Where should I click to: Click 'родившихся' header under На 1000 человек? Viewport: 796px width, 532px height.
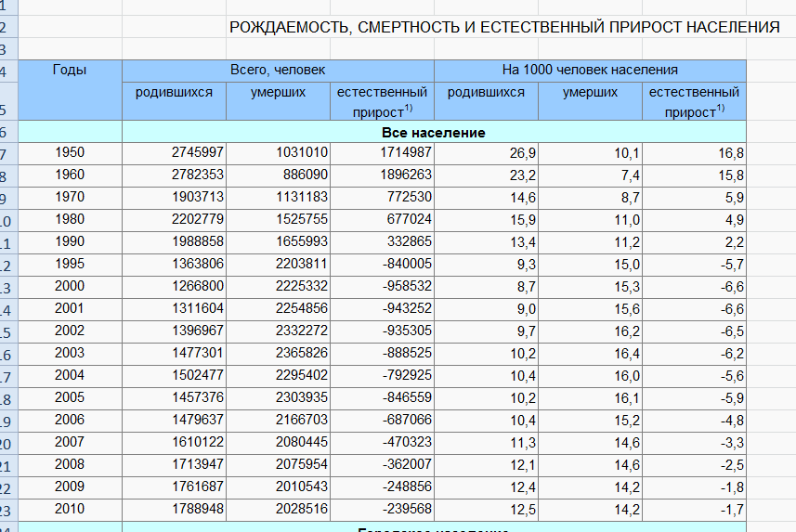tap(486, 93)
